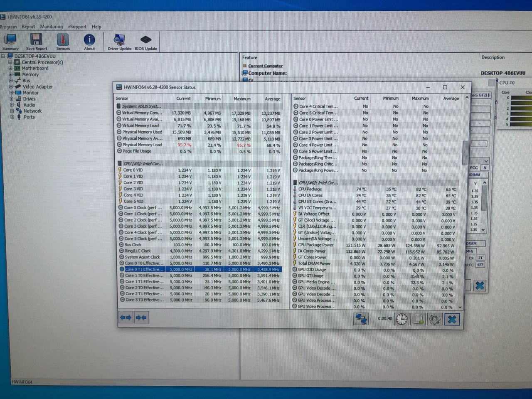The height and width of the screenshot is (399, 532).
Task: Select the Bus Clock sensor row
Action: pyautogui.click(x=200, y=245)
